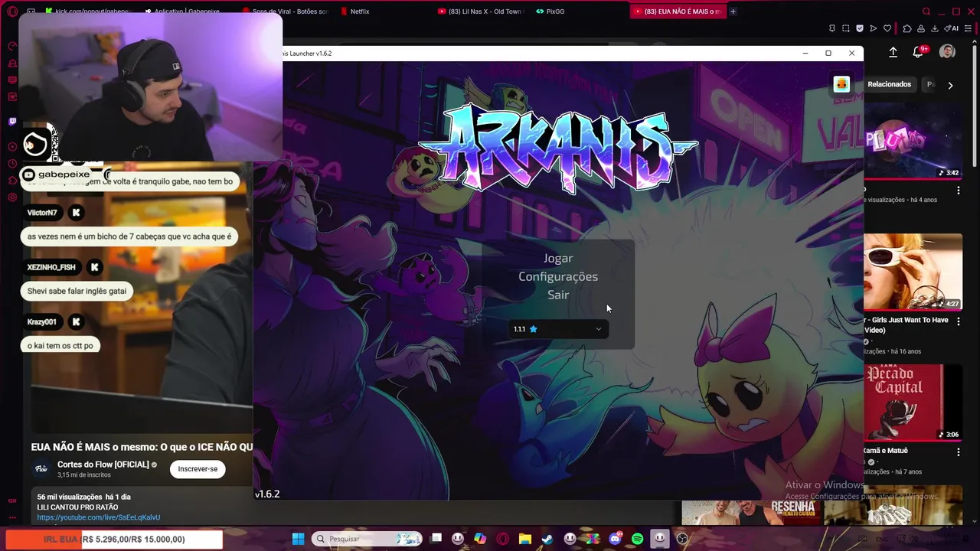Image resolution: width=980 pixels, height=551 pixels.
Task: Start the game with Jogar
Action: pos(558,259)
